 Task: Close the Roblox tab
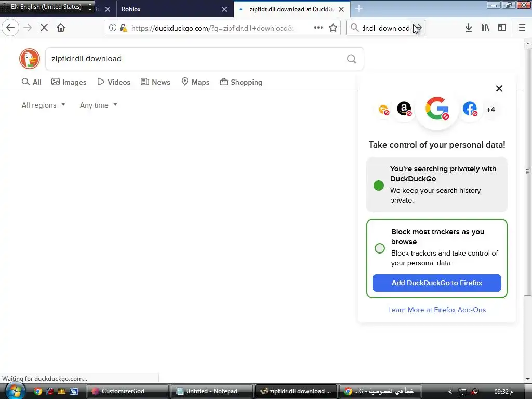click(224, 9)
